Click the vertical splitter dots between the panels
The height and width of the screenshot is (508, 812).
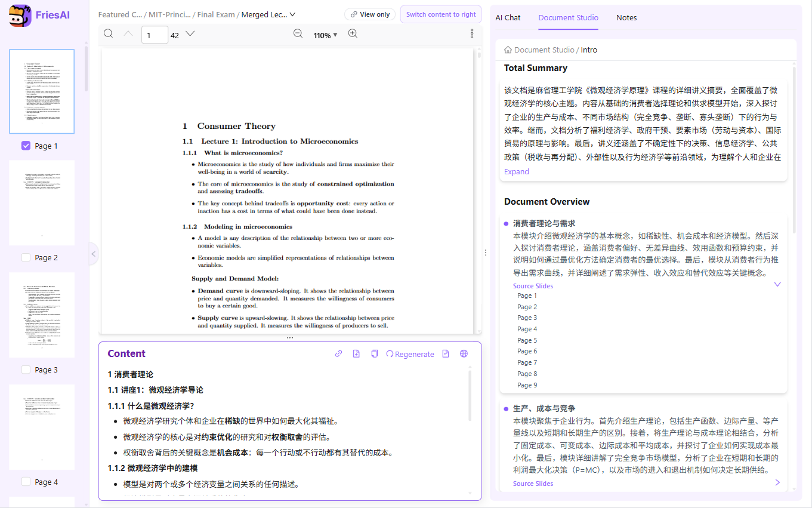pos(486,253)
